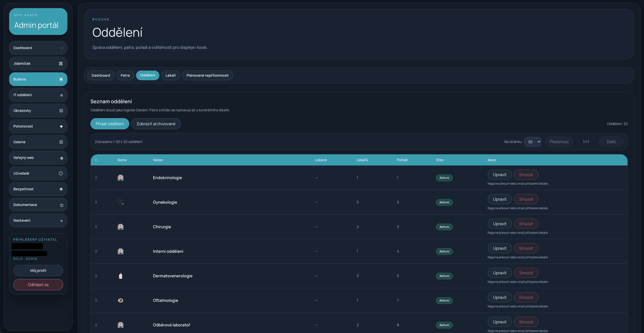
Task: Click the Lékařů column header
Action: 362,160
